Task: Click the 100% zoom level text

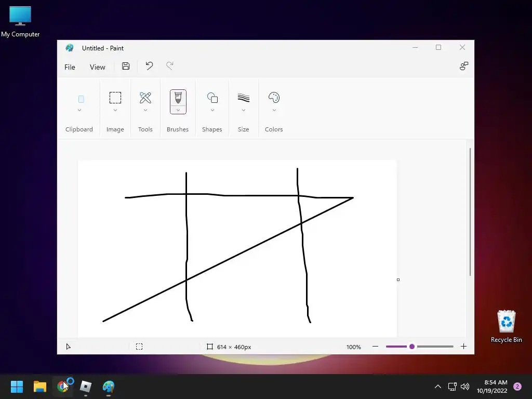Action: coord(353,347)
